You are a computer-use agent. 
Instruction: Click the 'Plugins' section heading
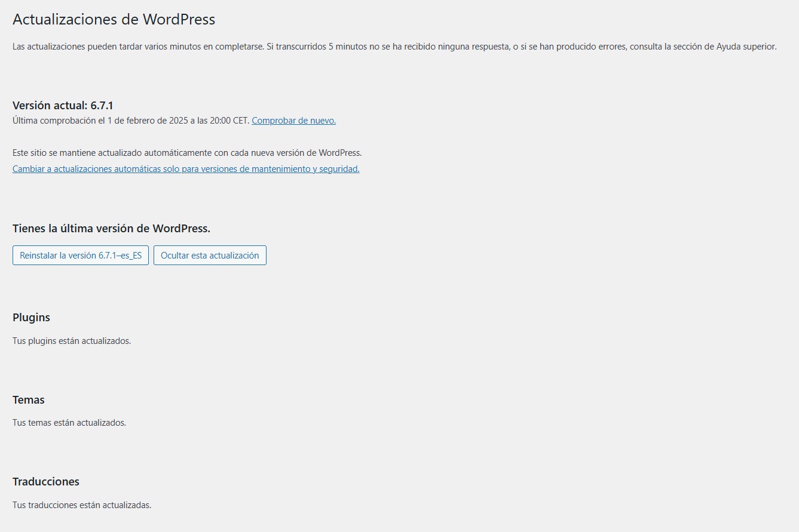tap(31, 317)
